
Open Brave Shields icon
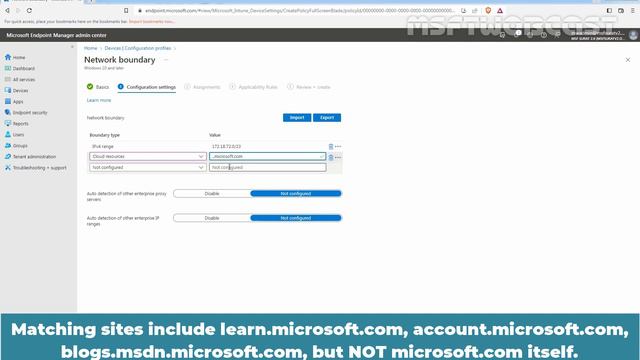pos(488,11)
